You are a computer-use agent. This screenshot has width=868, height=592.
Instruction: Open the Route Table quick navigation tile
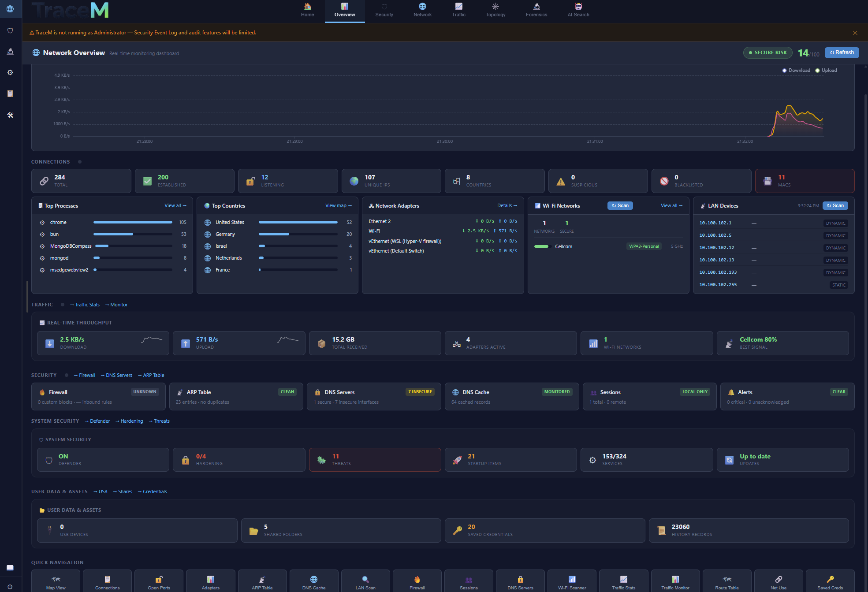pyautogui.click(x=727, y=581)
